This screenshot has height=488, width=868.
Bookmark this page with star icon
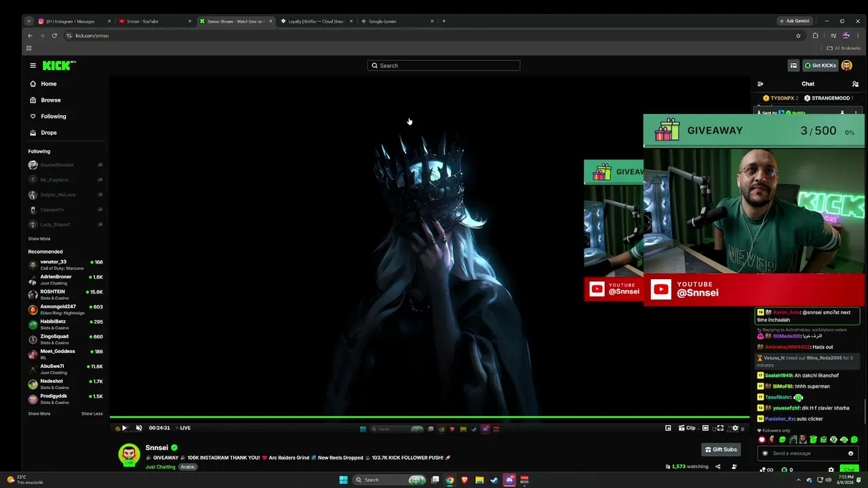pos(798,36)
